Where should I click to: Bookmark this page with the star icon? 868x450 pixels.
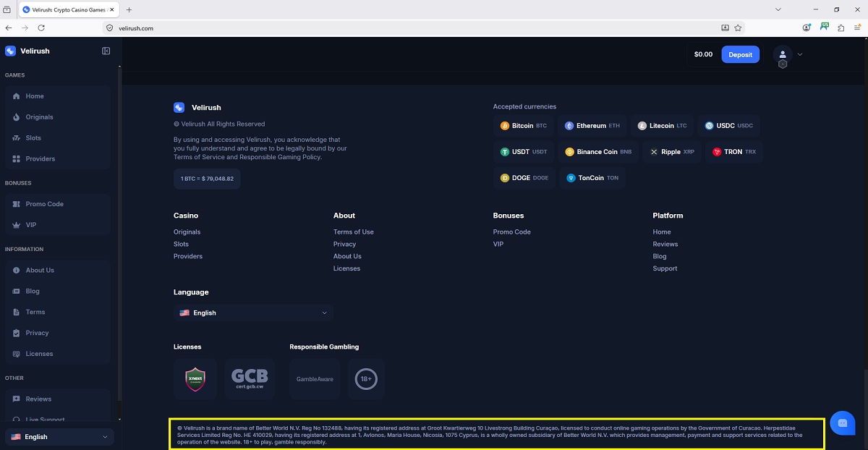tap(738, 28)
